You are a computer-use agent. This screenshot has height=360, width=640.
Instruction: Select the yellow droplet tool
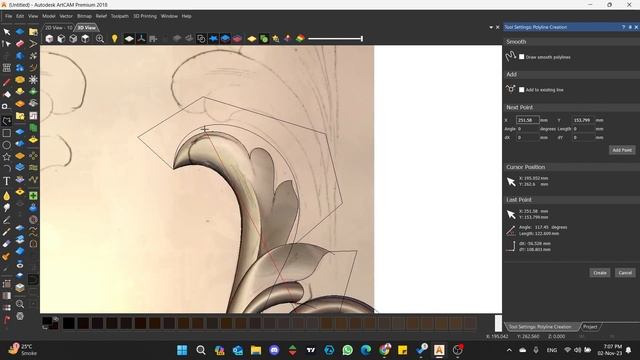tap(7, 196)
